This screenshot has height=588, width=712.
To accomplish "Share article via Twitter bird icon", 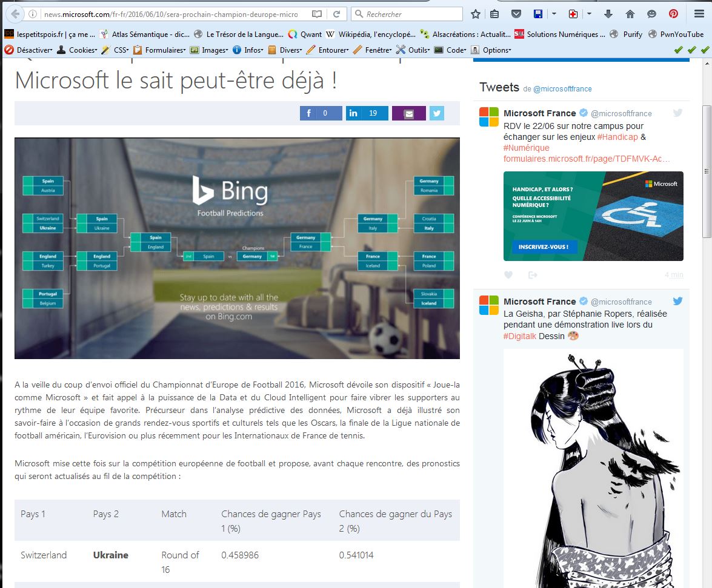I will point(437,113).
